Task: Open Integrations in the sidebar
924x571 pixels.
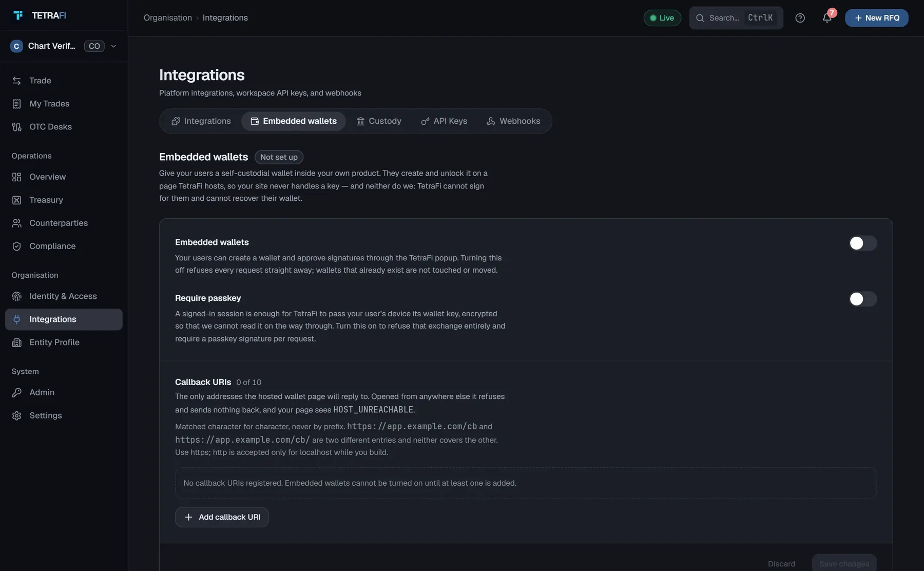Action: [x=64, y=319]
